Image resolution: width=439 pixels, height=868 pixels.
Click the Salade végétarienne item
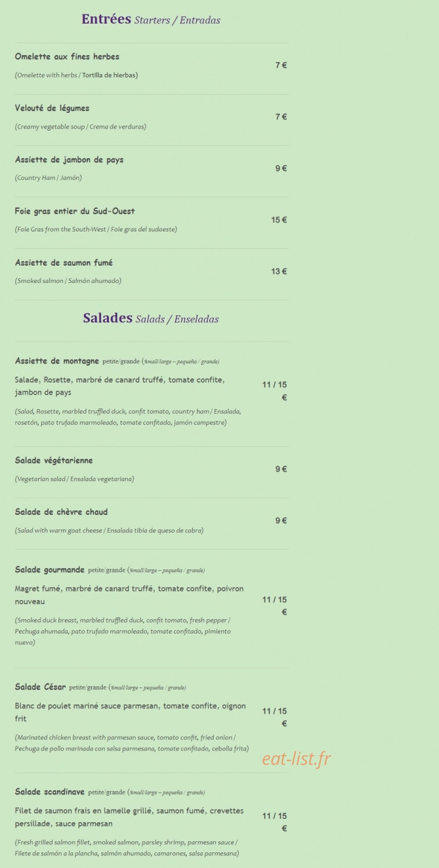click(54, 461)
